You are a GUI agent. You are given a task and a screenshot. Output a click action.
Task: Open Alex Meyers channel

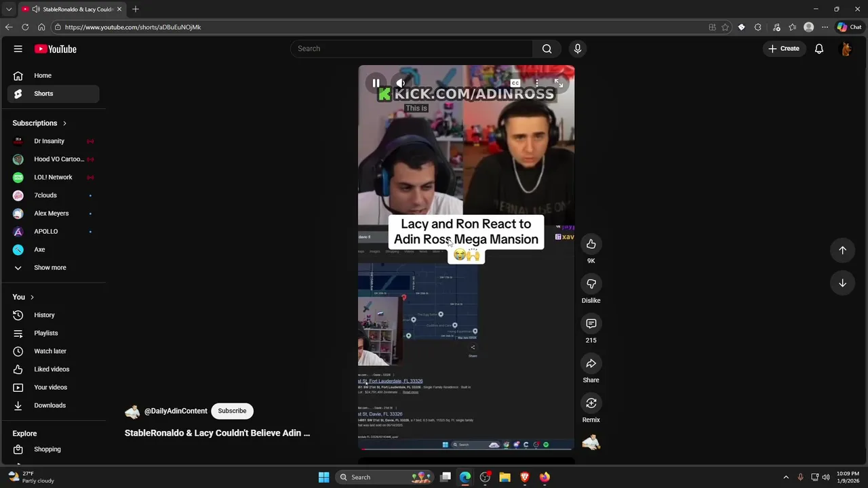(53, 213)
